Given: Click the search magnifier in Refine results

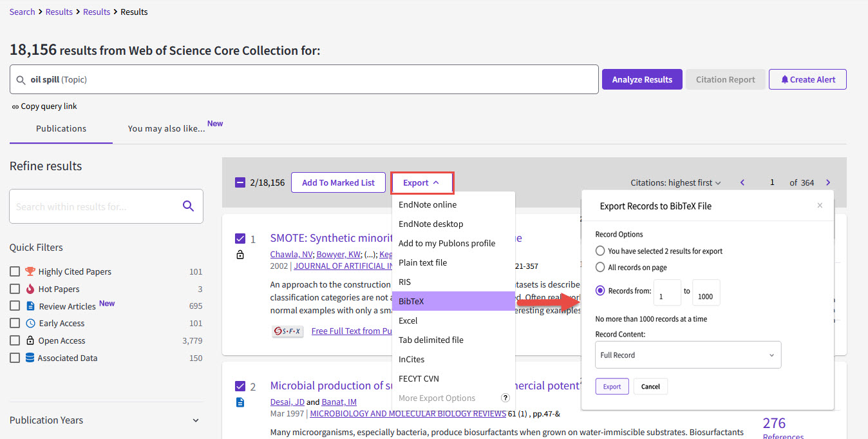Looking at the screenshot, I should click(x=188, y=206).
